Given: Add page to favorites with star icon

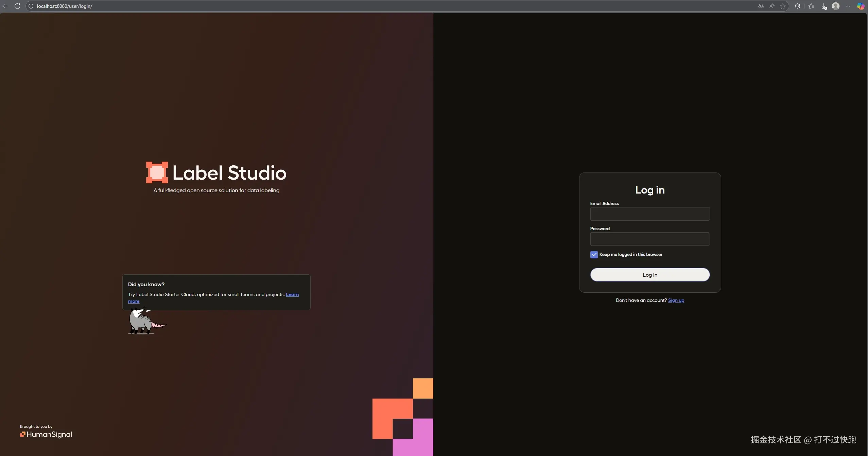Looking at the screenshot, I should [783, 6].
